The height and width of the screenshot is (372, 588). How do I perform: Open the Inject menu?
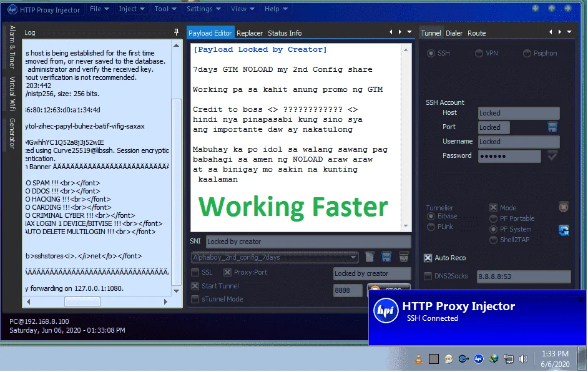[x=131, y=9]
